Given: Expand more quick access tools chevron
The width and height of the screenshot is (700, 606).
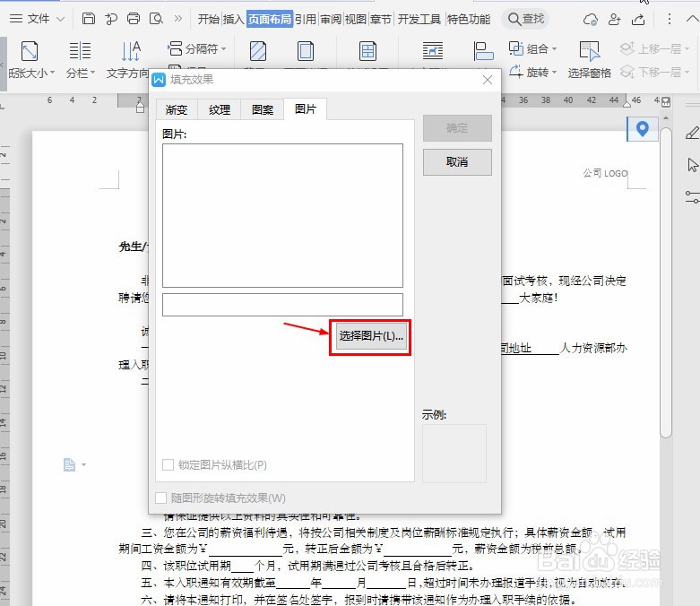Looking at the screenshot, I should point(178,19).
